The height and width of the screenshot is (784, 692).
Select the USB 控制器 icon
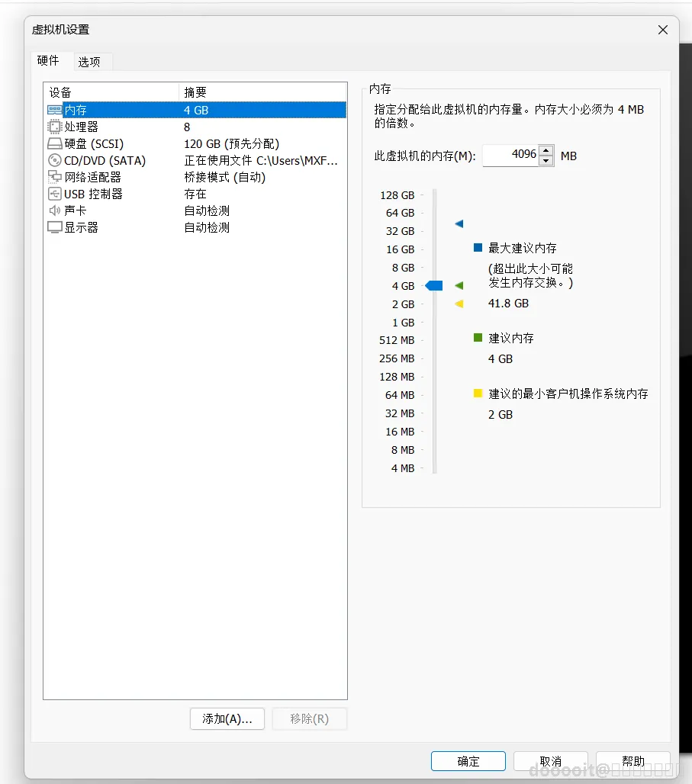click(x=56, y=194)
